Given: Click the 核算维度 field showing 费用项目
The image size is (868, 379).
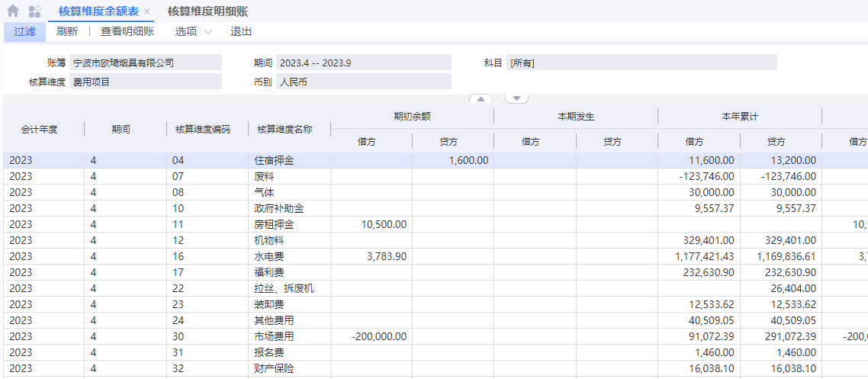Looking at the screenshot, I should pyautogui.click(x=145, y=82).
